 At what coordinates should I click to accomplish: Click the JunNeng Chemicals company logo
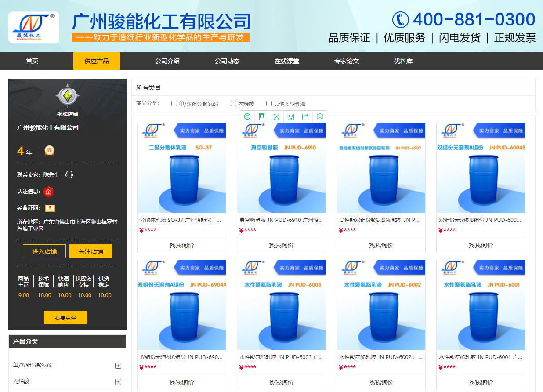point(34,27)
